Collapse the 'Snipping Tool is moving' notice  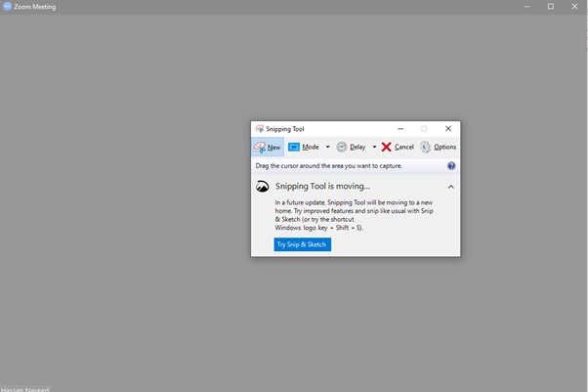[x=450, y=187]
